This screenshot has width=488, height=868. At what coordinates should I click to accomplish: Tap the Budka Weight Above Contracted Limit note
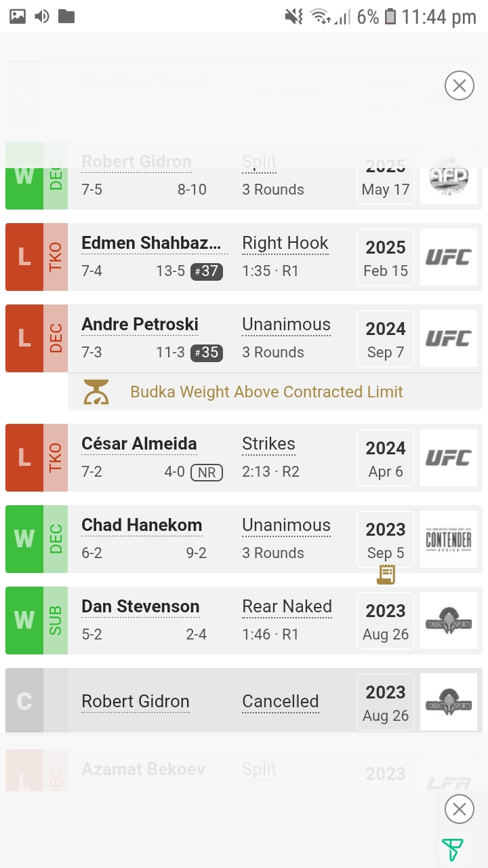266,392
